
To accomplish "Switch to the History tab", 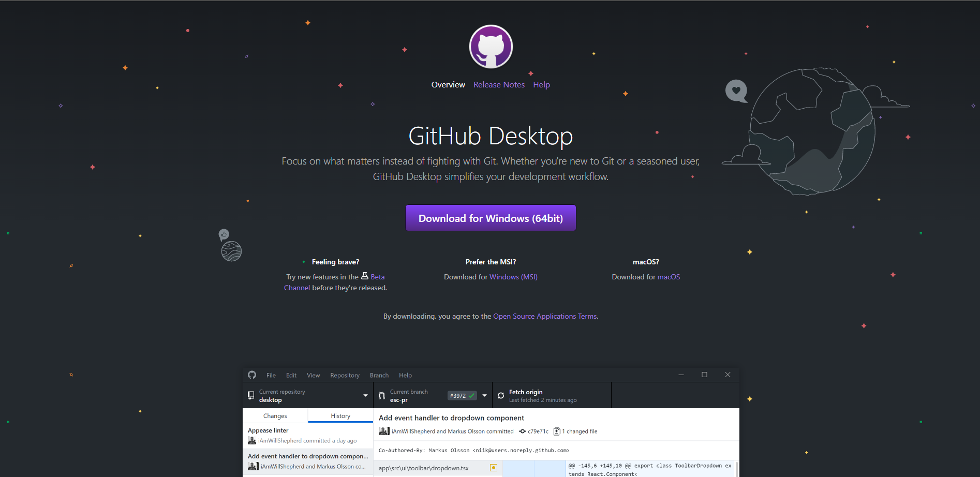I will point(340,416).
